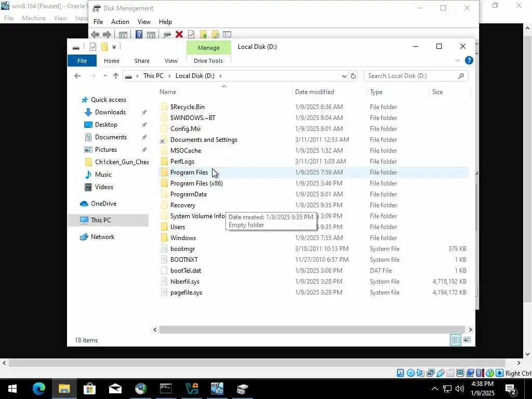
Task: Click the Manage contextual tab
Action: (x=209, y=48)
